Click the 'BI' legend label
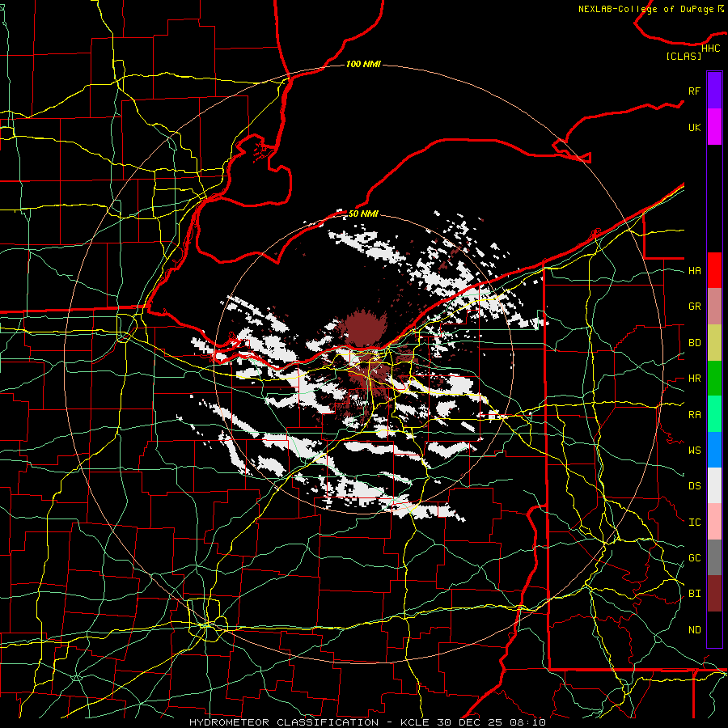This screenshot has height=728, width=728. pos(694,594)
